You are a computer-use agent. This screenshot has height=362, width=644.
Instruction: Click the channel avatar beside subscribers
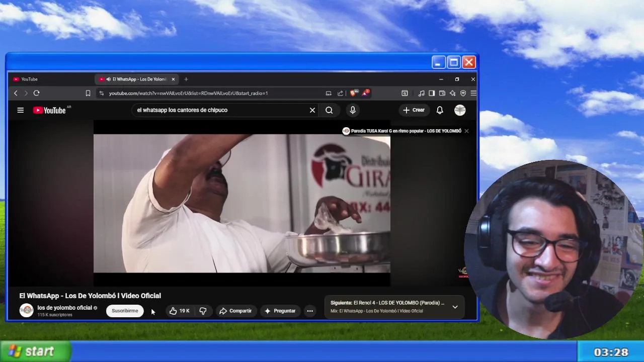tap(26, 311)
